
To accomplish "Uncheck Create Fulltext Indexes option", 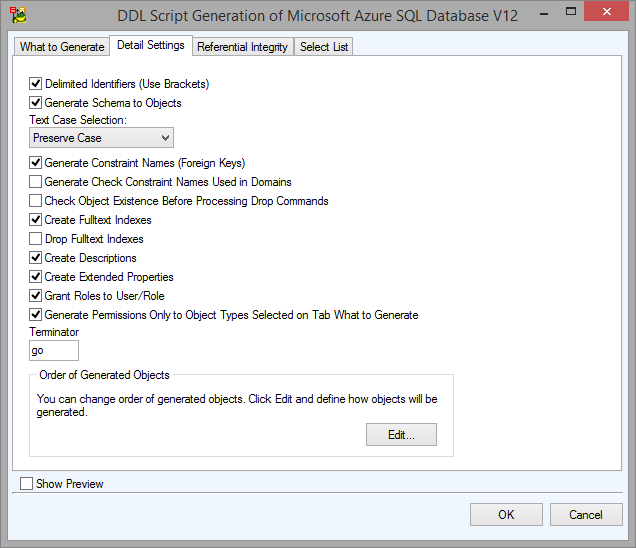I will tap(36, 220).
